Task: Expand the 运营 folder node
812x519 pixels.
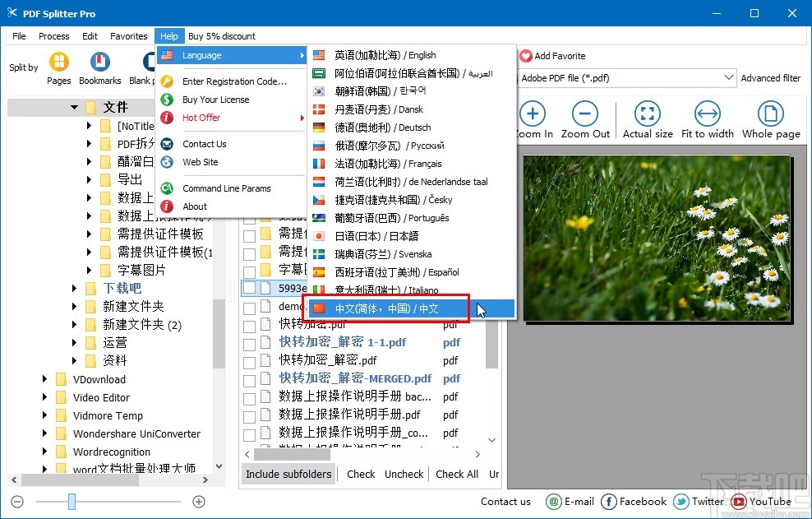Action: point(75,343)
